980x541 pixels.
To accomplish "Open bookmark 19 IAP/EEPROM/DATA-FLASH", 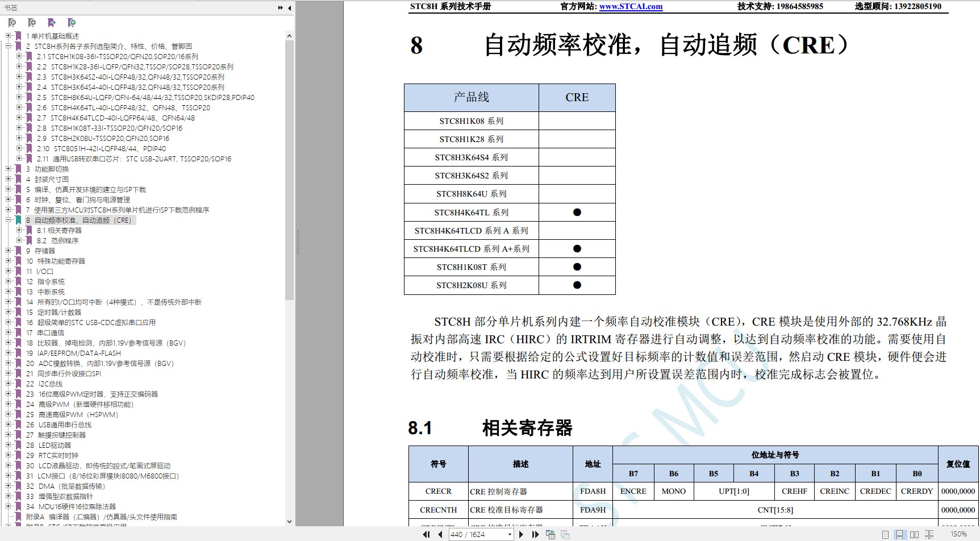I will click(73, 353).
